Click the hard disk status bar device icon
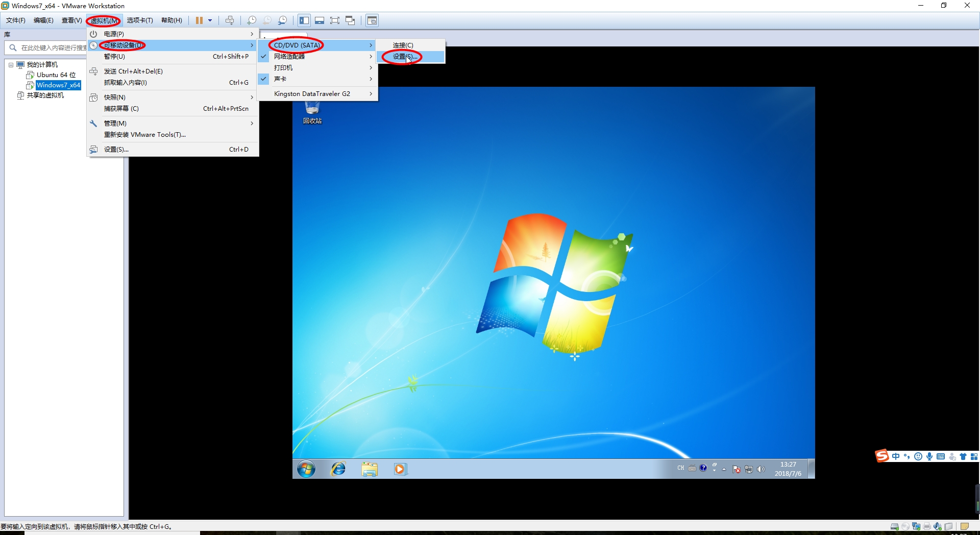 point(894,526)
